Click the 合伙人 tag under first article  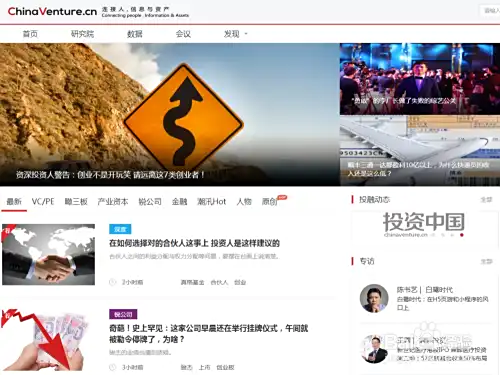219,282
